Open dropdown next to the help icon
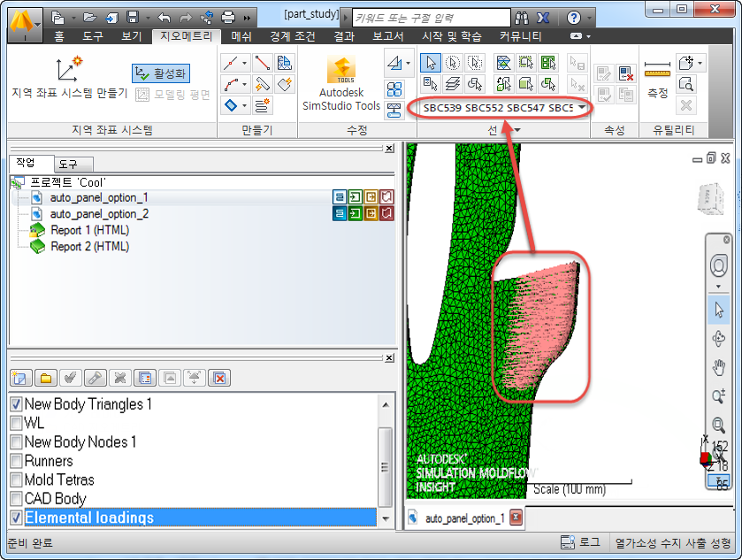 (x=589, y=18)
